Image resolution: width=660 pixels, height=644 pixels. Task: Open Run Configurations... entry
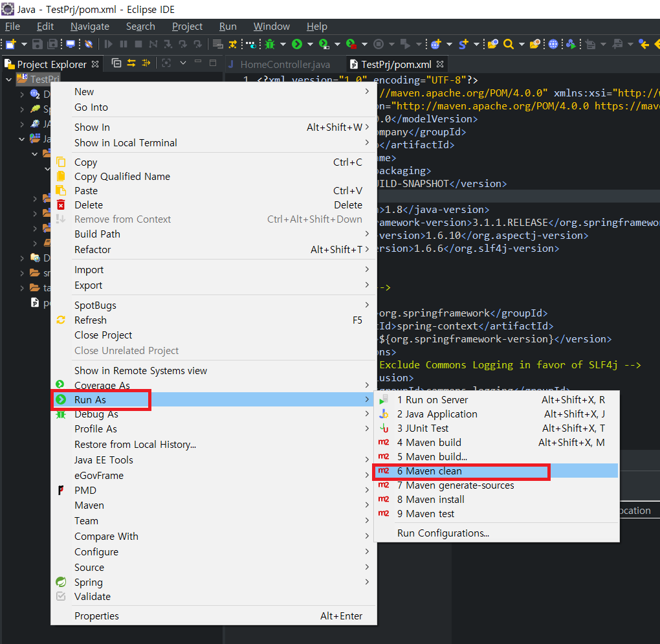tap(497, 533)
